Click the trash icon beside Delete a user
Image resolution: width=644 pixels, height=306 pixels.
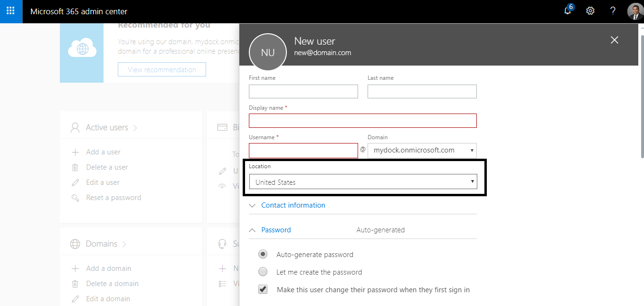tap(75, 167)
